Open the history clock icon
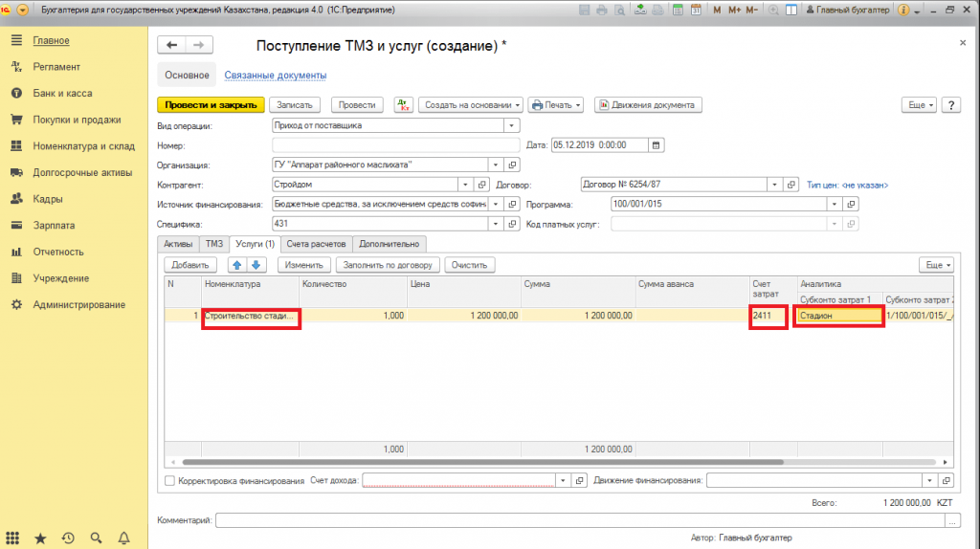The image size is (980, 549). point(68,538)
